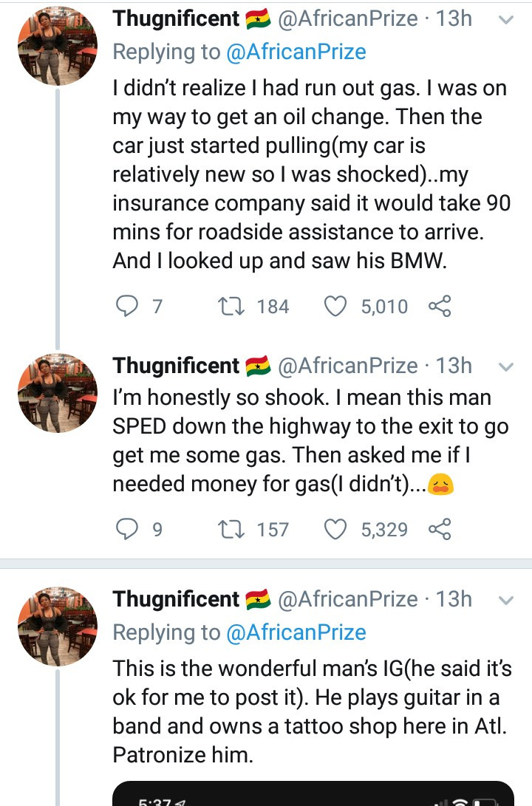This screenshot has width=532, height=806.
Task: Tap the avatar on the 'wonderful man's IG' tweet
Action: coord(58,626)
